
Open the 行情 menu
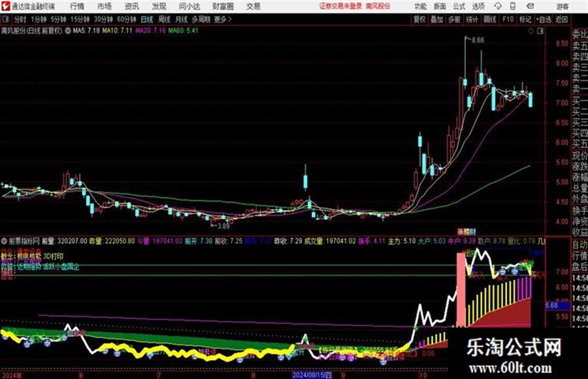tap(77, 6)
